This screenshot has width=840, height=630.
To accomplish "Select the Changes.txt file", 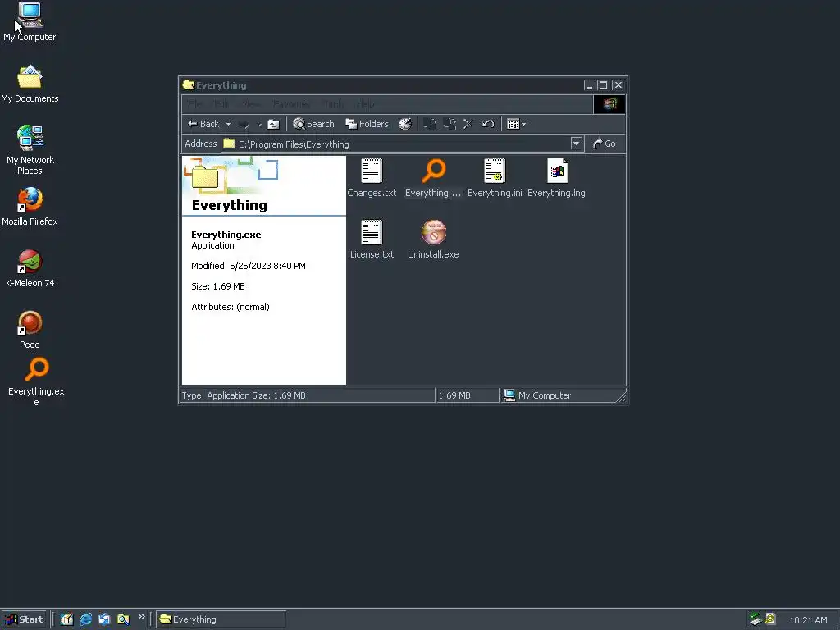I will click(372, 178).
